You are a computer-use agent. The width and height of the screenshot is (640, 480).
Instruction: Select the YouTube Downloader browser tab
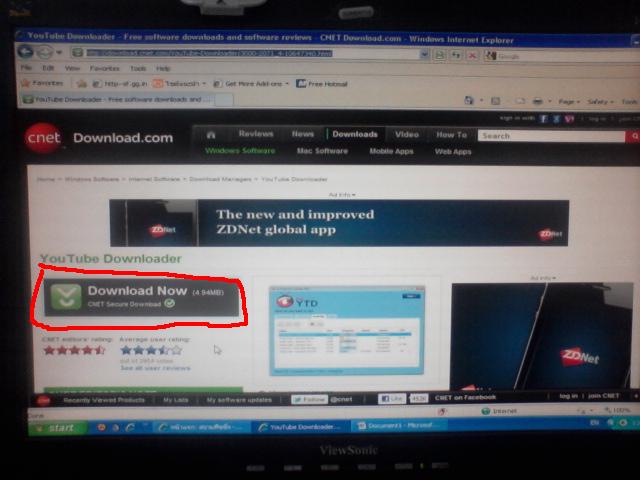click(117, 99)
